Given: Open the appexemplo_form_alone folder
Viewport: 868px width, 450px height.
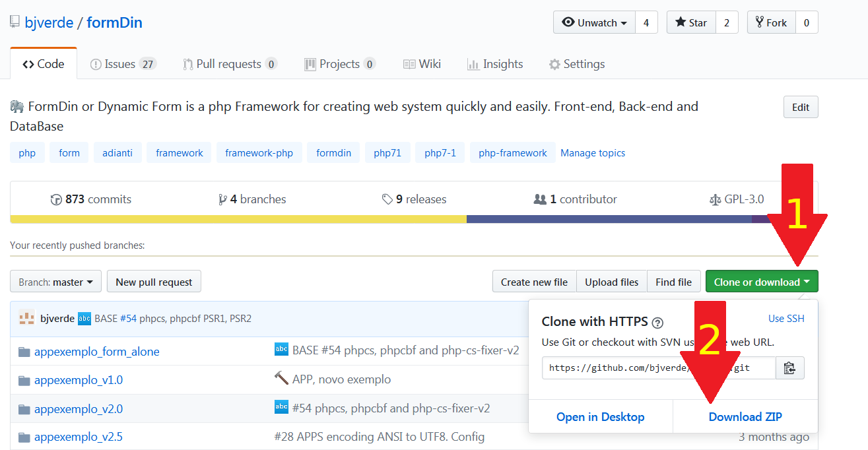Looking at the screenshot, I should click(x=96, y=352).
